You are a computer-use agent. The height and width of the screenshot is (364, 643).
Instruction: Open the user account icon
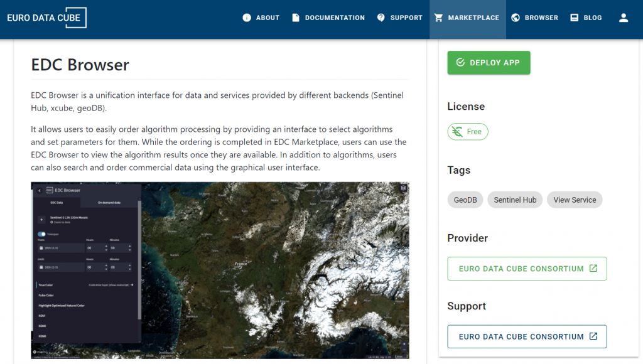(x=623, y=18)
